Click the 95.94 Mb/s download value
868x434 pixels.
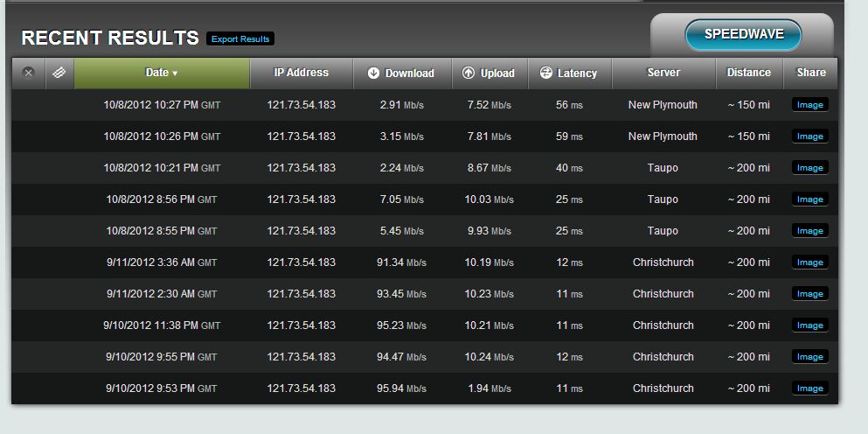[402, 388]
